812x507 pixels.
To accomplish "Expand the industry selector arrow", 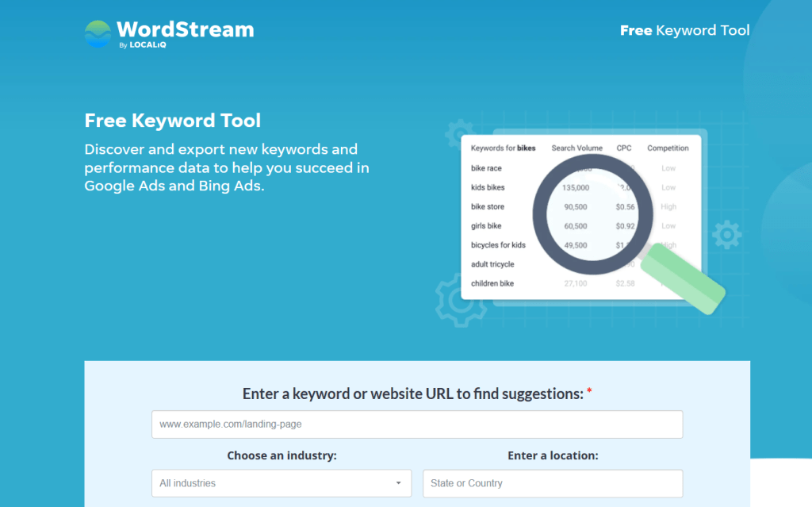I will click(399, 483).
